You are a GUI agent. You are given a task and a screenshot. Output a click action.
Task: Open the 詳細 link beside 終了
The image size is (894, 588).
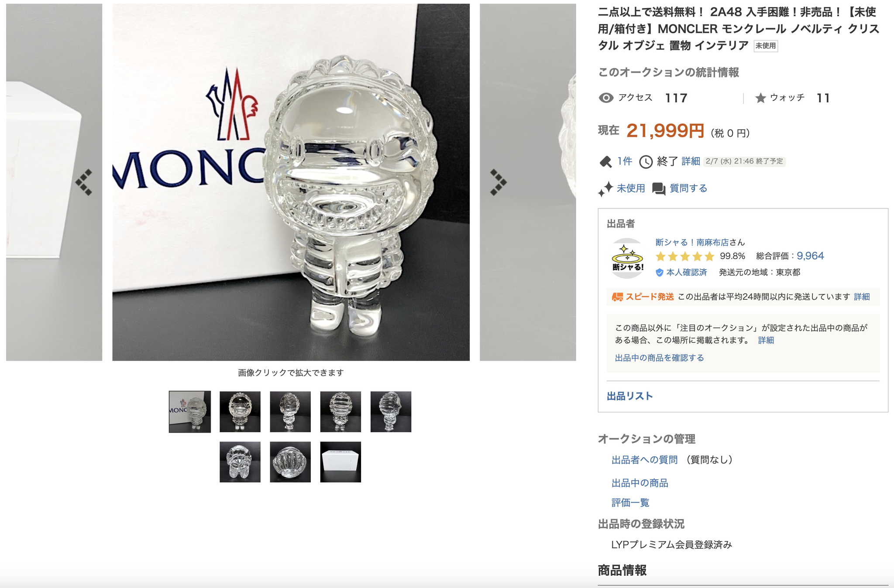[x=691, y=161]
